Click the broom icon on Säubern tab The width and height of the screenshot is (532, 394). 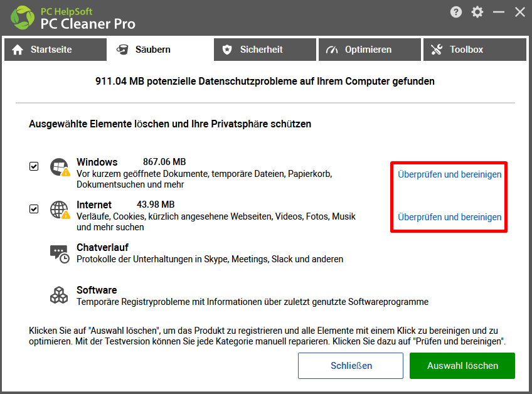tap(122, 50)
